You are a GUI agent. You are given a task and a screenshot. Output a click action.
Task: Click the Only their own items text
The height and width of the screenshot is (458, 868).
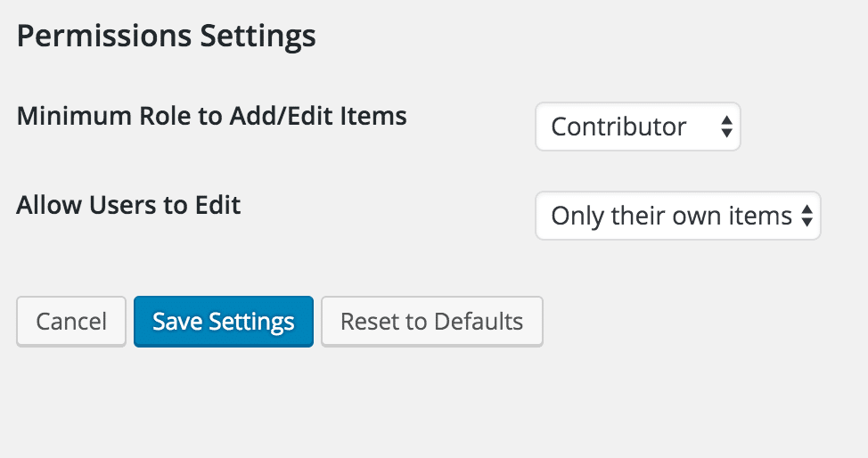[x=671, y=216]
